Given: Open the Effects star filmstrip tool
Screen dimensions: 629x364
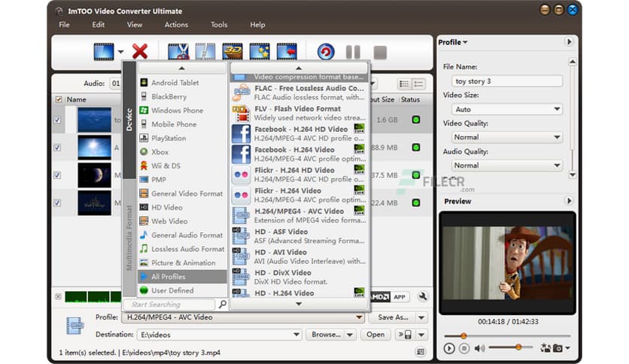Looking at the screenshot, I should click(260, 52).
